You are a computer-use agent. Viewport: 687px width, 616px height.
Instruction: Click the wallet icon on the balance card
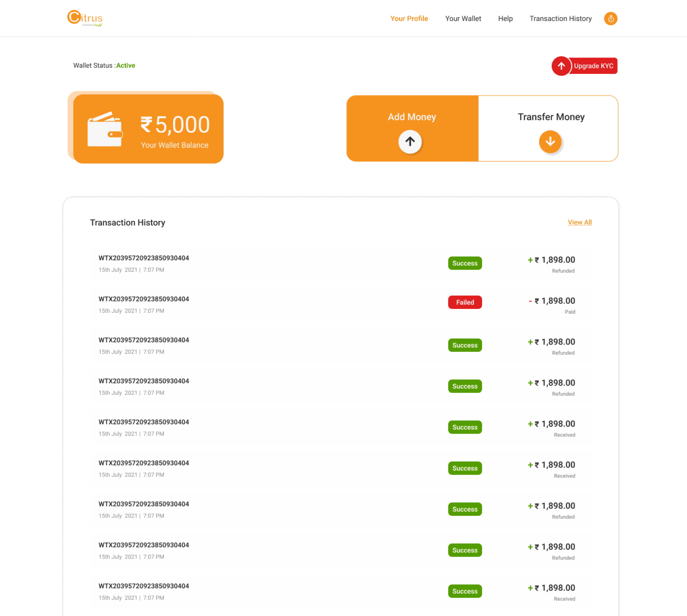[105, 128]
